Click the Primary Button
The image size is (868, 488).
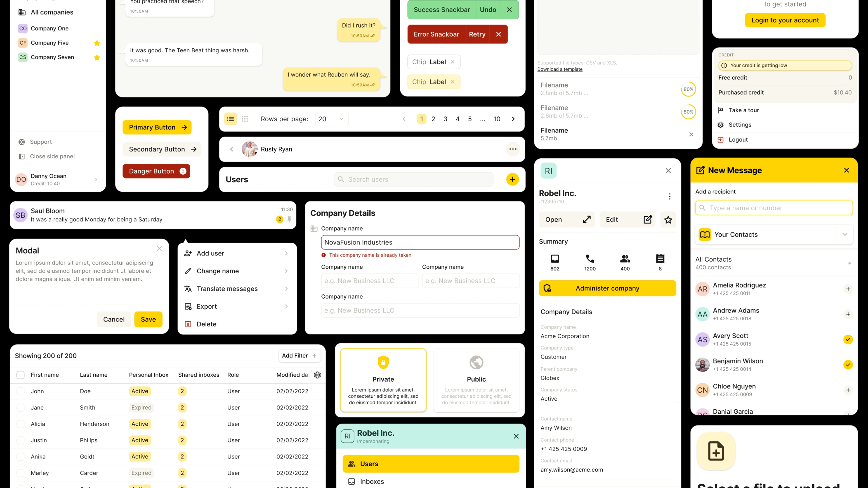point(157,127)
